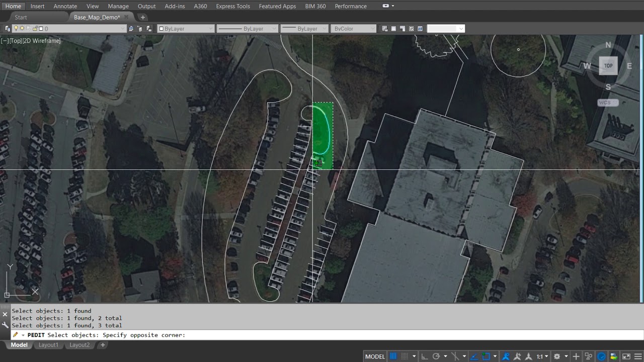Switch to Model layout tab

point(19,345)
